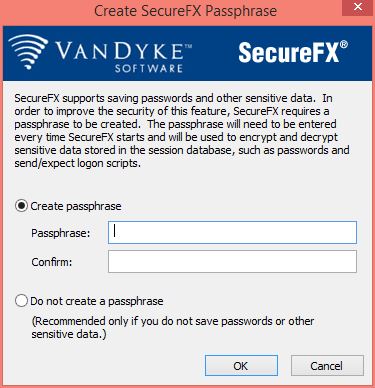Viewport: 375px width, 388px height.
Task: Click the Recommended only note text
Action: 173,327
